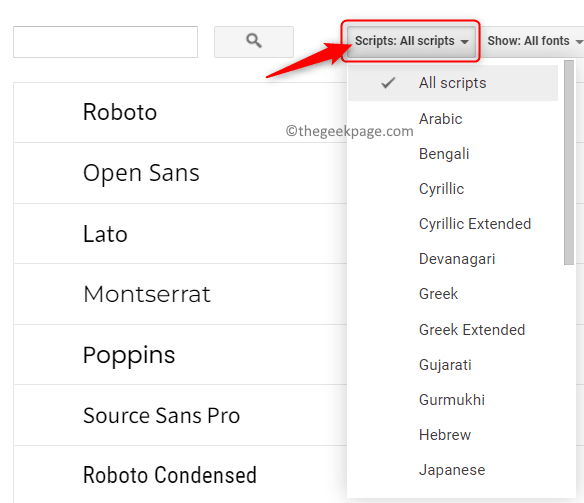
Task: Choose Arabic from the scripts list
Action: [x=453, y=119]
